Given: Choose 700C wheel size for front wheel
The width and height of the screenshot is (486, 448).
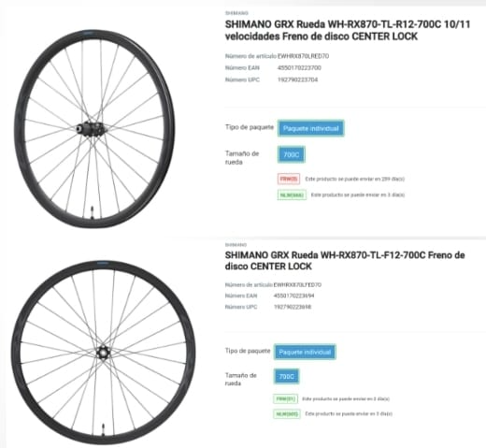Looking at the screenshot, I should [x=286, y=376].
